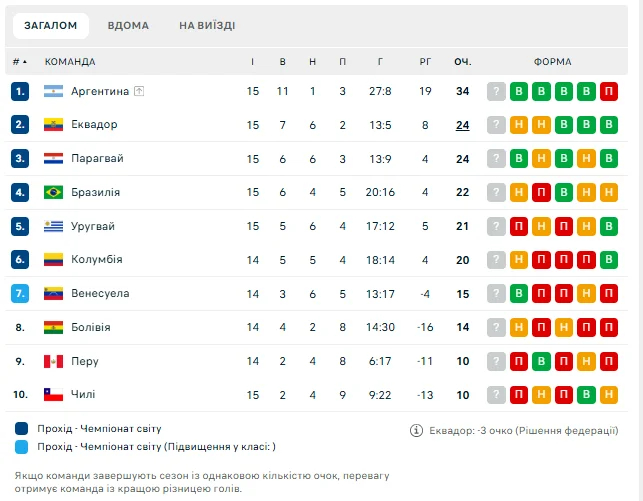Click Venezuela's rank 7 light-blue badge
Image resolution: width=643 pixels, height=501 pixels.
pyautogui.click(x=21, y=294)
